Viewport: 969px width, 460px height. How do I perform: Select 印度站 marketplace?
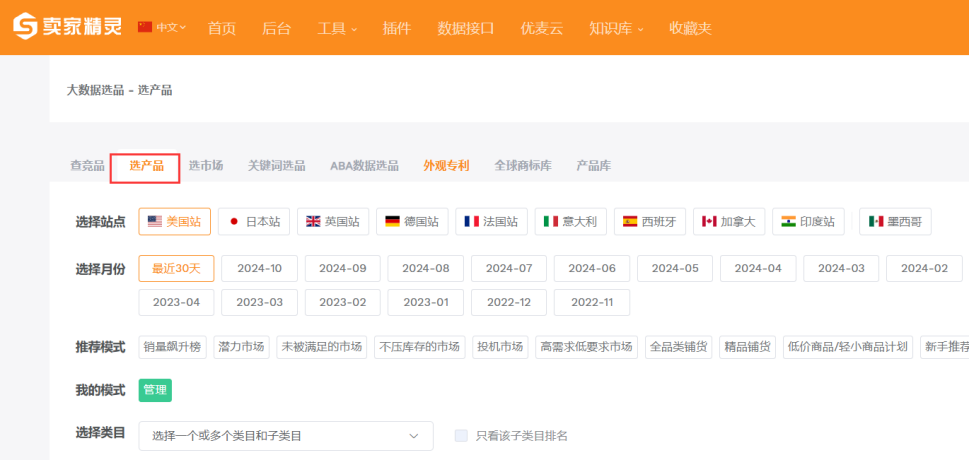click(808, 221)
